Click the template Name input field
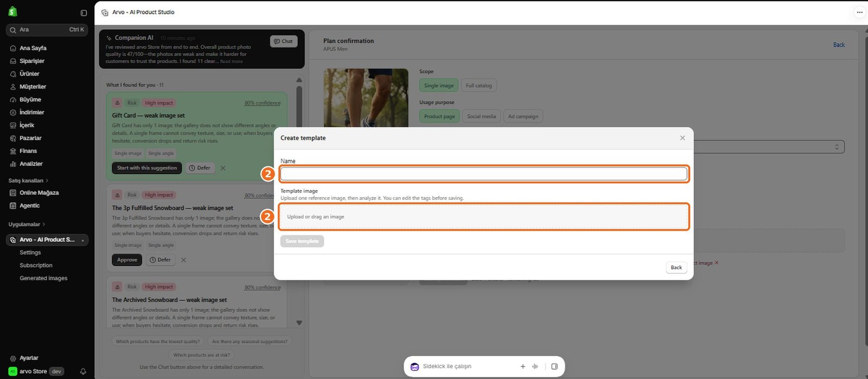The width and height of the screenshot is (868, 379). click(x=484, y=174)
